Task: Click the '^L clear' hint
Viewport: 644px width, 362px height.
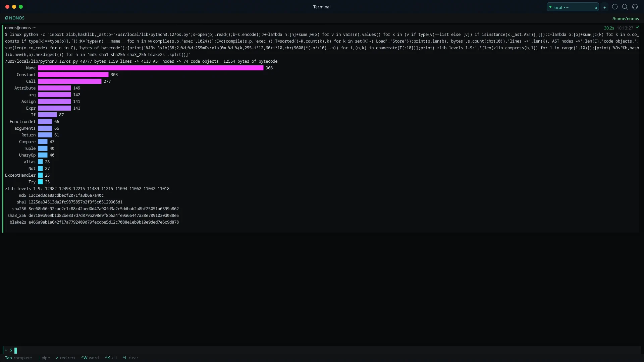Action: 130,358
